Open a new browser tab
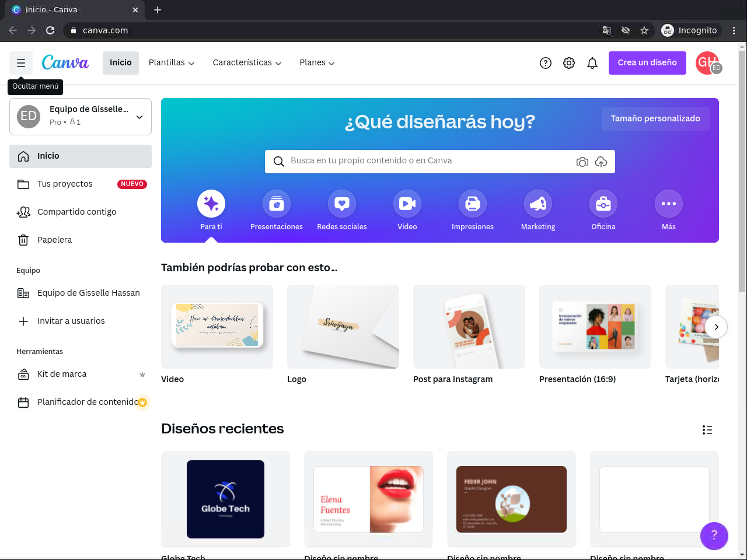Image resolution: width=747 pixels, height=560 pixels. (158, 10)
